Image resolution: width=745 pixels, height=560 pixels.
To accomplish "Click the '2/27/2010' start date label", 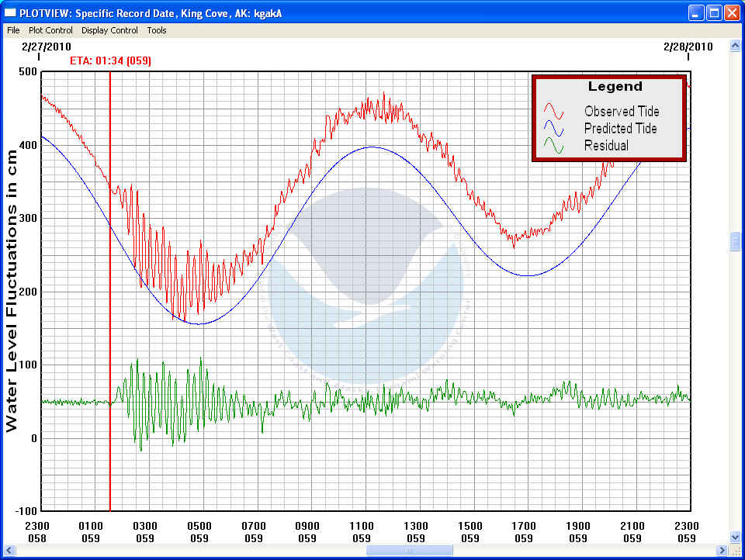I will tap(46, 47).
